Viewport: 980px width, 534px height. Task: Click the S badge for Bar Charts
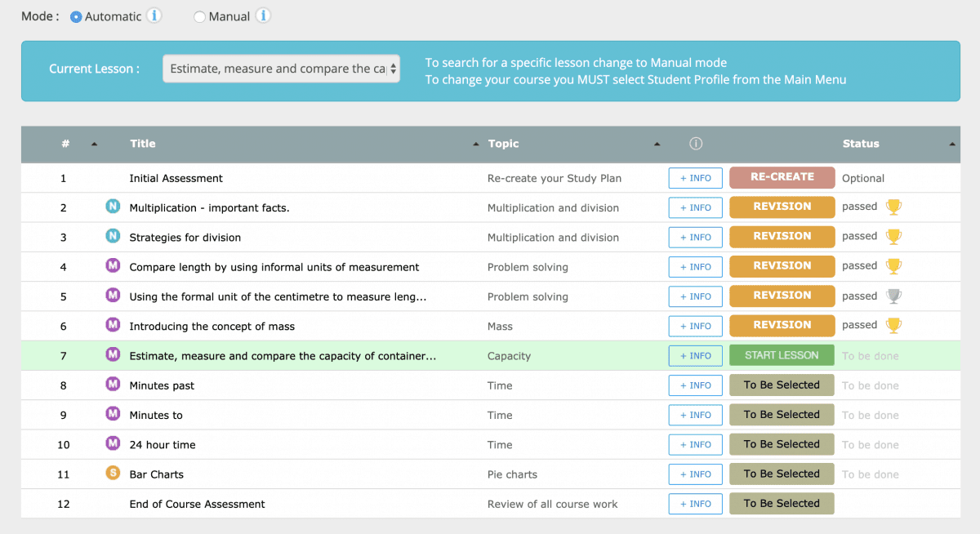113,473
